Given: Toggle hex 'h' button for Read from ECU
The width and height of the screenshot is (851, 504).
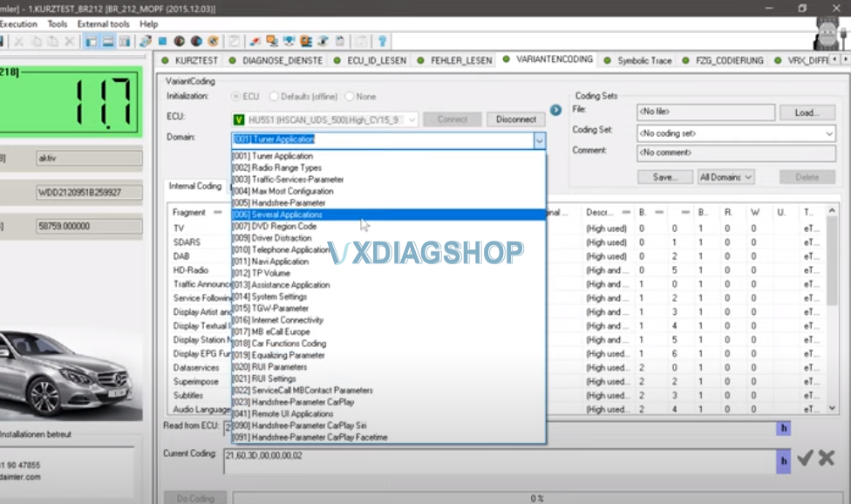Looking at the screenshot, I should (x=783, y=428).
